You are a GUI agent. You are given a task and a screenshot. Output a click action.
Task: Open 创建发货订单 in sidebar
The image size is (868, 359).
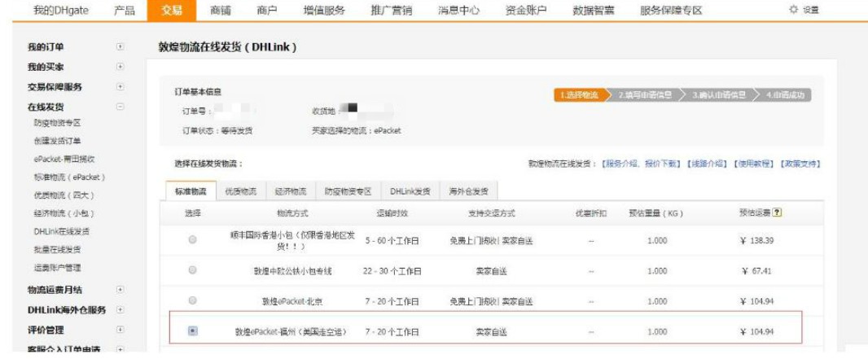57,141
